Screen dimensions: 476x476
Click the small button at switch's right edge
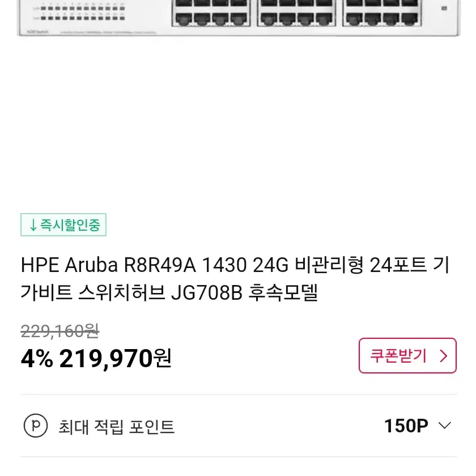point(444,8)
